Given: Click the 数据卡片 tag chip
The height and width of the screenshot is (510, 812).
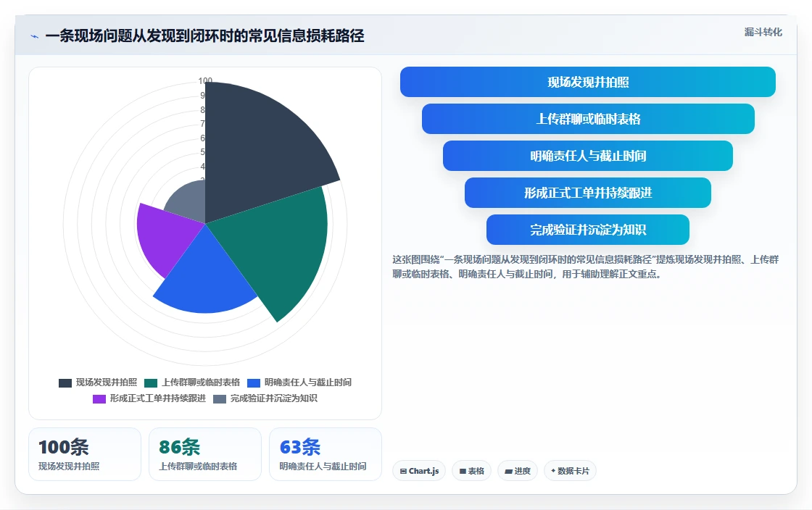Looking at the screenshot, I should click(x=570, y=471).
